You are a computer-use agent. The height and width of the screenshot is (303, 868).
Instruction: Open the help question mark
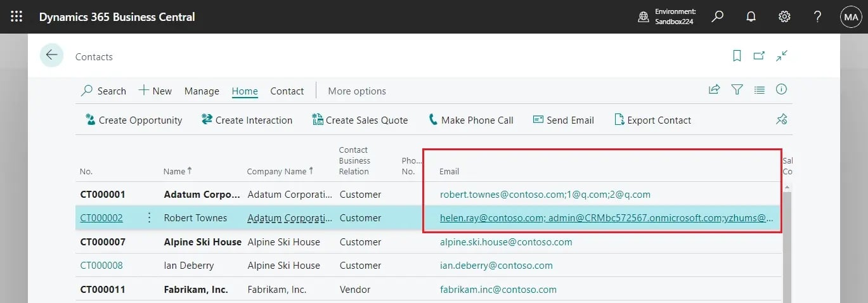pyautogui.click(x=818, y=16)
